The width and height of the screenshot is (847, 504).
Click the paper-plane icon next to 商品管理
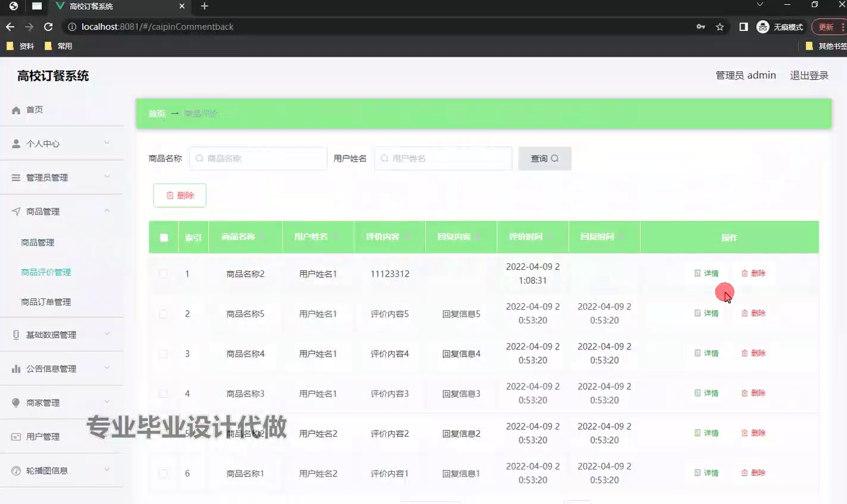[x=16, y=212]
